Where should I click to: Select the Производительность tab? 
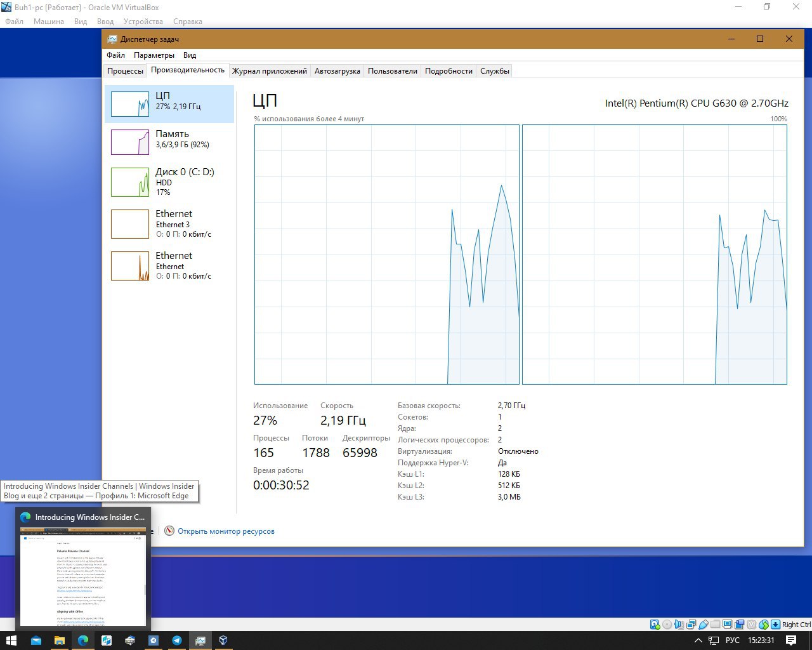188,70
